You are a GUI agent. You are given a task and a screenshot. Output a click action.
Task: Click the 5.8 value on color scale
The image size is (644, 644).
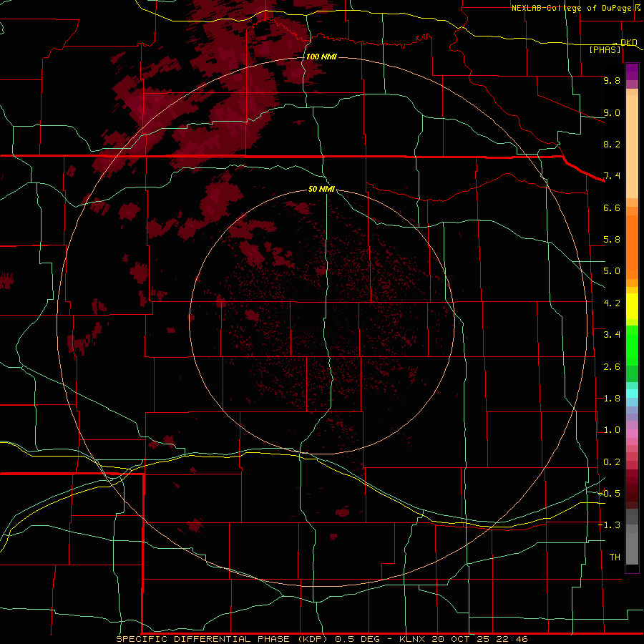[612, 240]
